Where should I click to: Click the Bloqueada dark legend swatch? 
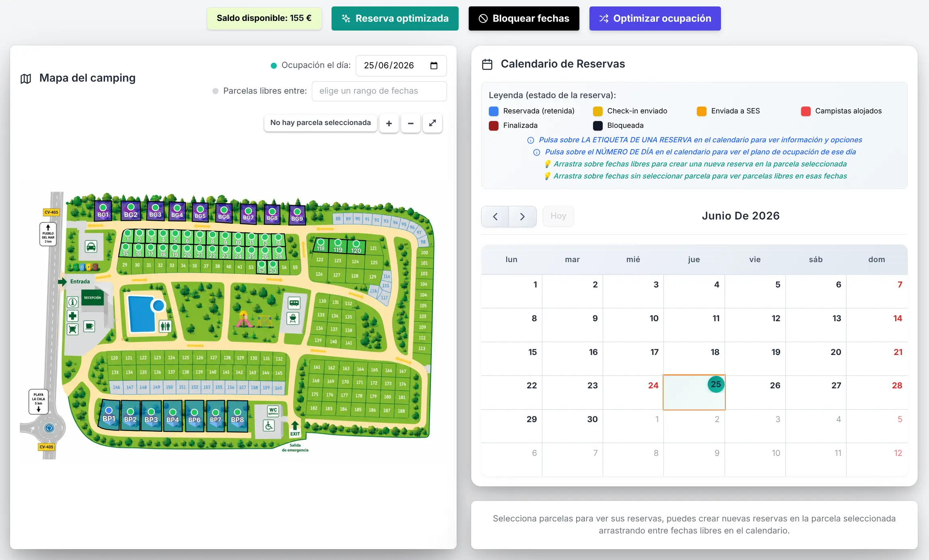(597, 126)
